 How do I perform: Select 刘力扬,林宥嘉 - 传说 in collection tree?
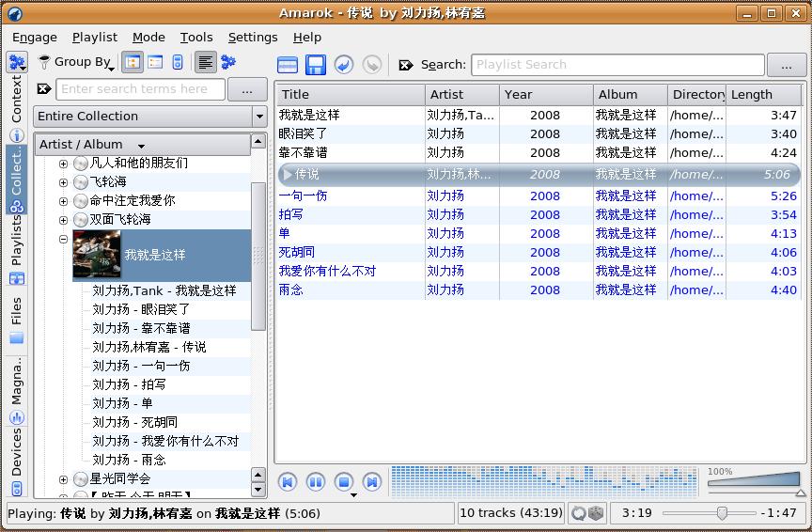point(149,347)
